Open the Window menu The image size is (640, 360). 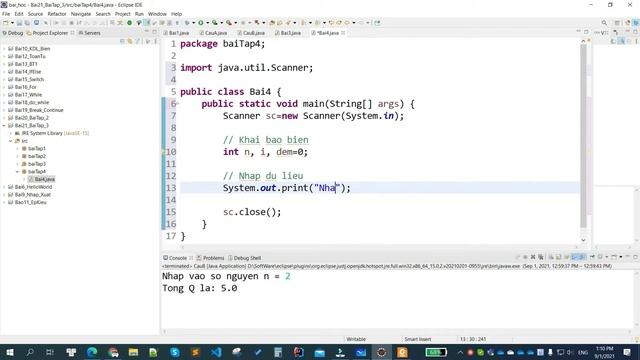[x=157, y=14]
